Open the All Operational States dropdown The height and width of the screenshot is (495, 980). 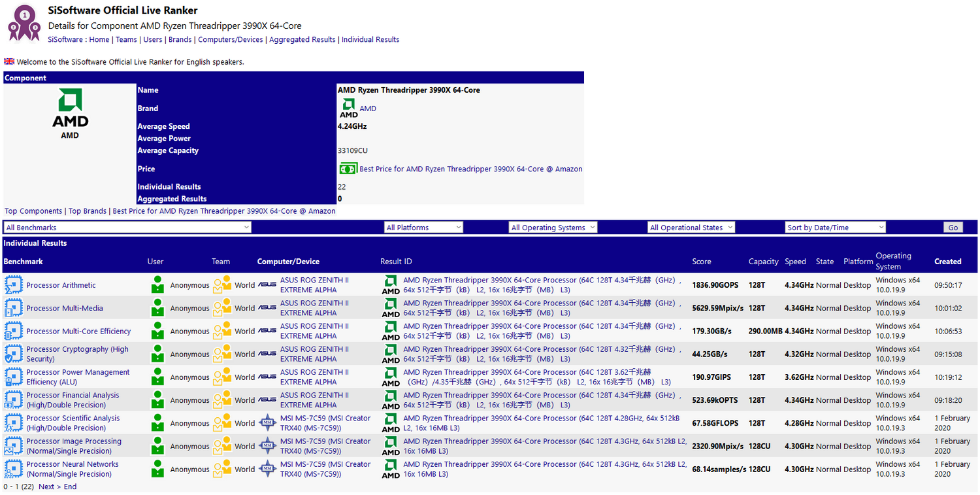pyautogui.click(x=691, y=228)
